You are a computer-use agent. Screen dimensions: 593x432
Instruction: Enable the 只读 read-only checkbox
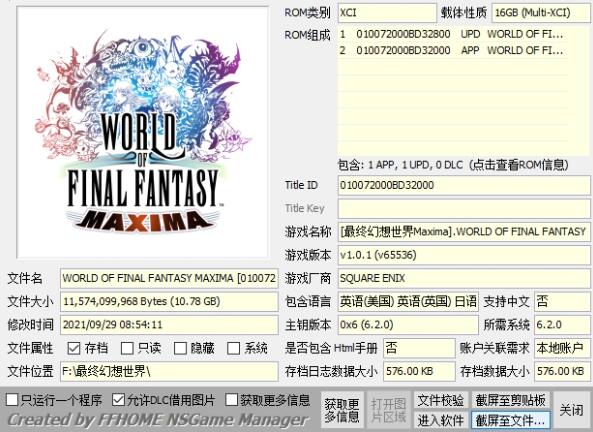pos(127,348)
